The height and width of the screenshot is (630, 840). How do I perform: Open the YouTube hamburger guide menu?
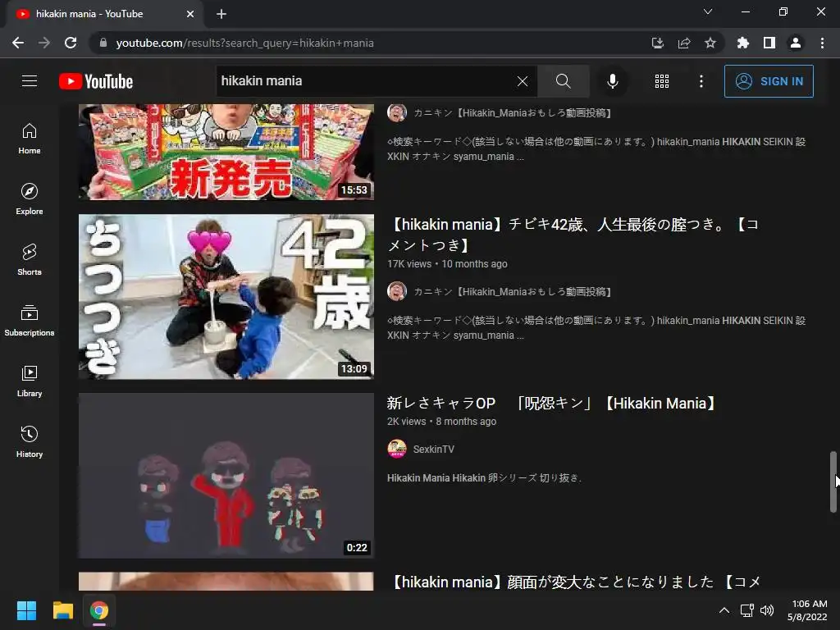(30, 81)
